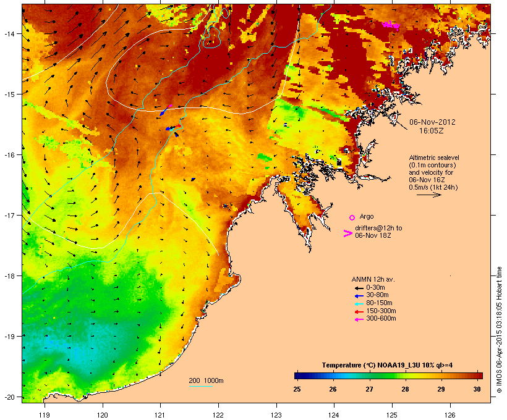Click the 28 tick on color bar
This screenshot has height=420, width=507.
tap(405, 389)
